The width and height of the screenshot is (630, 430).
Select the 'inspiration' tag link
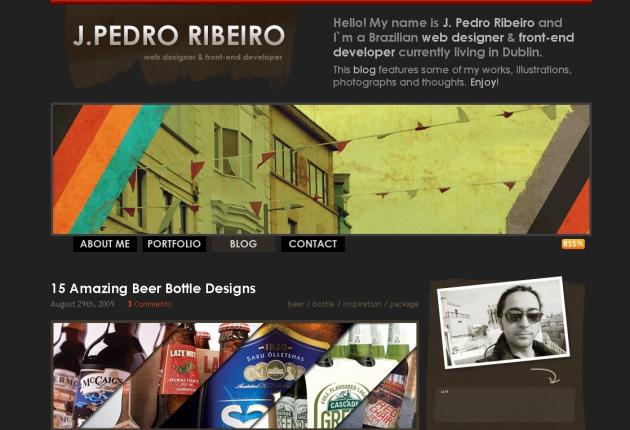tap(362, 304)
